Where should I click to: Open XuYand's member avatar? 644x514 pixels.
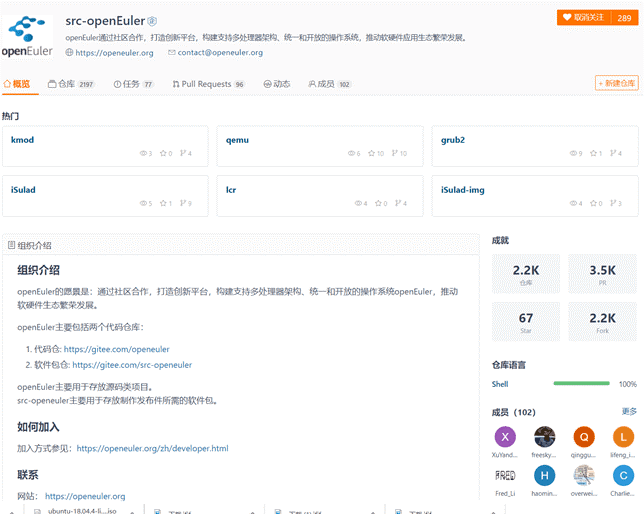click(505, 437)
